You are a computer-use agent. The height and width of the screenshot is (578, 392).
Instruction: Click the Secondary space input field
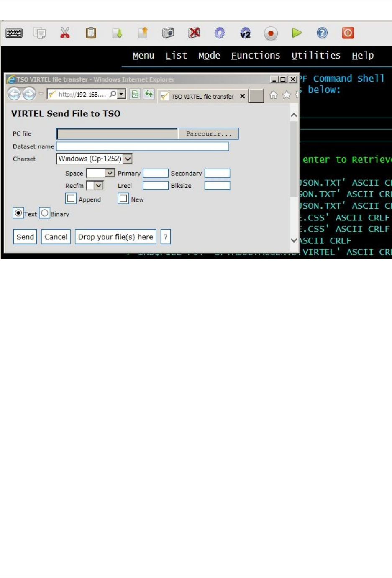click(217, 173)
